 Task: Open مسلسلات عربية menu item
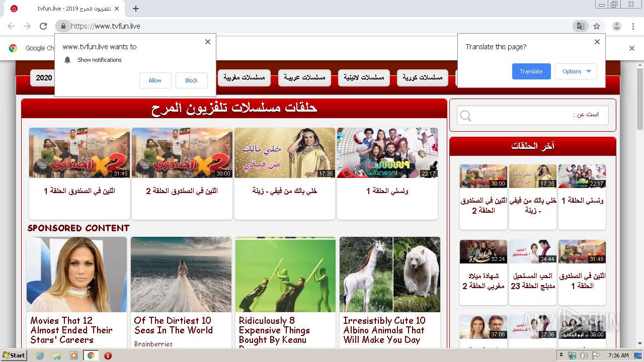coord(304,78)
